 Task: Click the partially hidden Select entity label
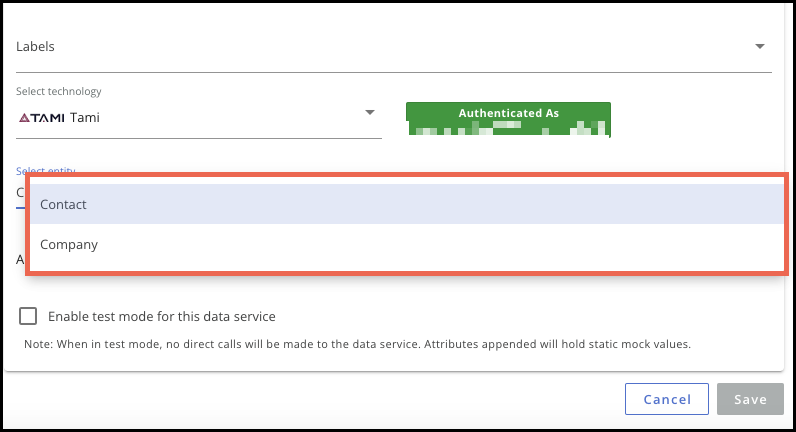pyautogui.click(x=46, y=171)
